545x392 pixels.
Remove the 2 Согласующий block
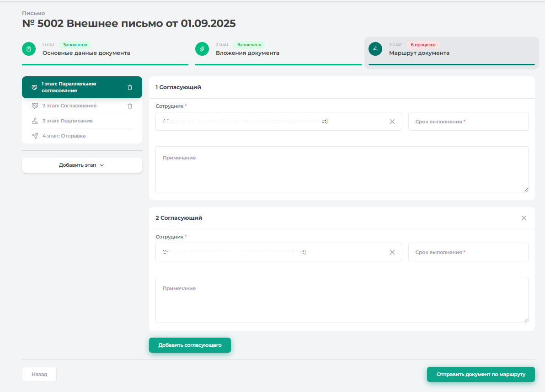coord(524,218)
